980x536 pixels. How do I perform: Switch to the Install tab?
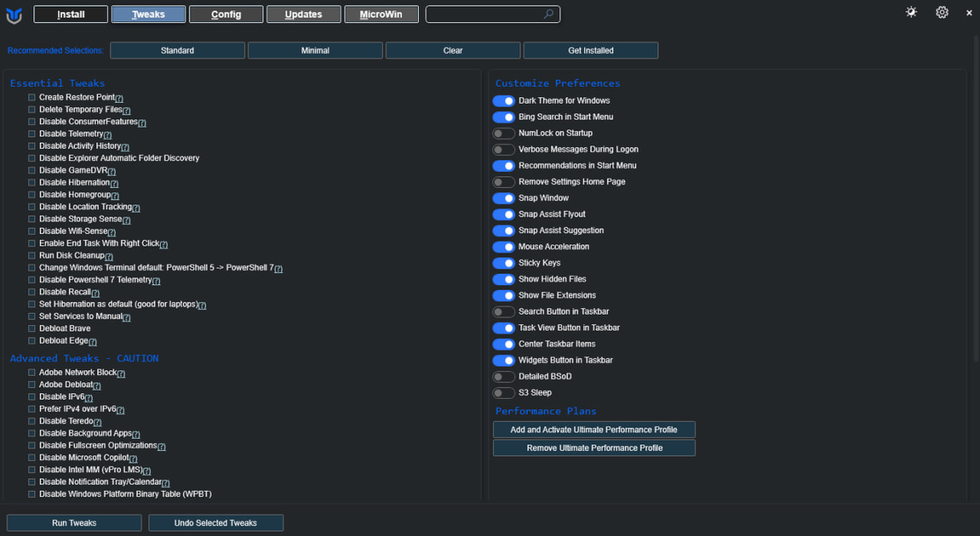(x=71, y=14)
